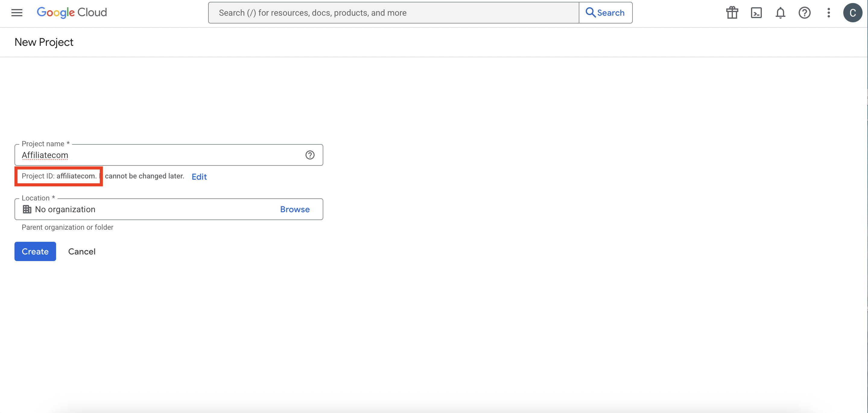The image size is (868, 413).
Task: Open the notifications bell
Action: pyautogui.click(x=781, y=13)
